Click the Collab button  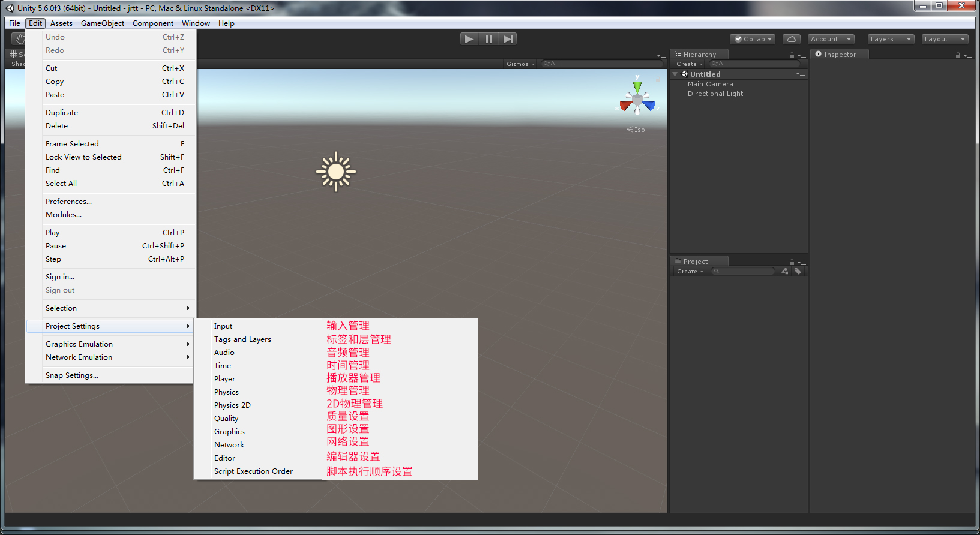point(753,39)
